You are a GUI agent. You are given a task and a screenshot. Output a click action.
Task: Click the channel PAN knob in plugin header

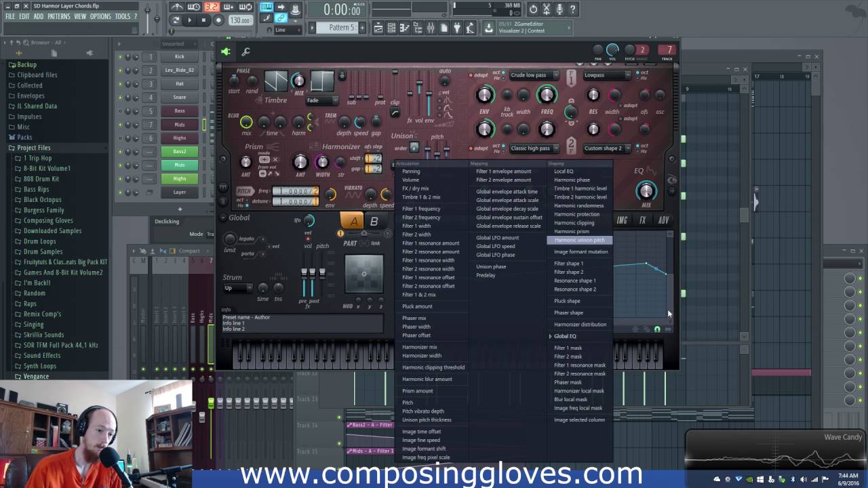coord(597,49)
